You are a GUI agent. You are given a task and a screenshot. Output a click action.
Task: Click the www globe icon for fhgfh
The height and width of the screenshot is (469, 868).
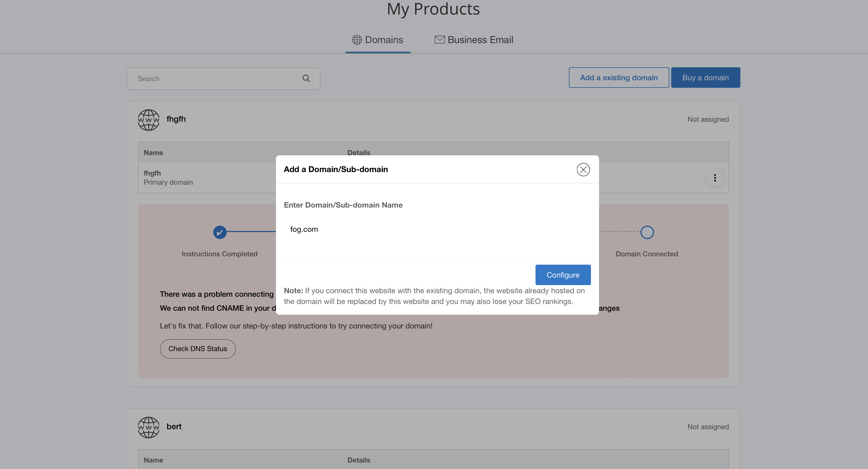coord(149,120)
